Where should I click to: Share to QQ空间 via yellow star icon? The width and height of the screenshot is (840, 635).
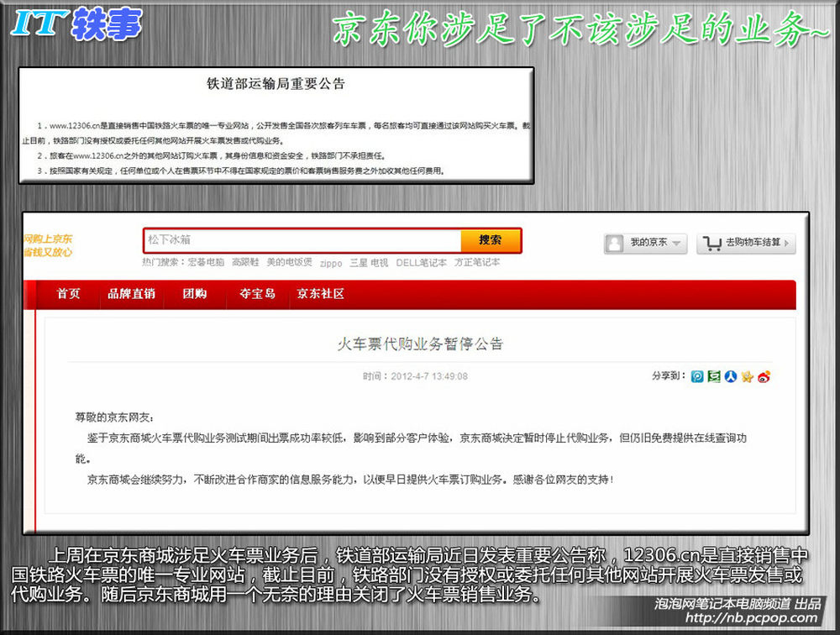click(x=748, y=376)
